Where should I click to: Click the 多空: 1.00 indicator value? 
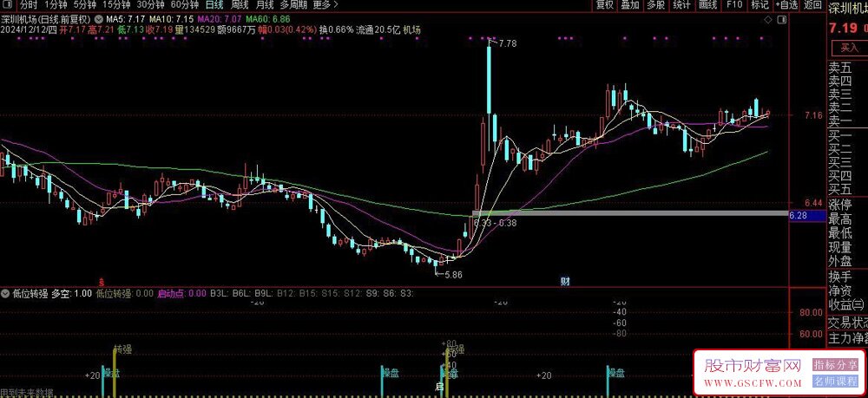pyautogui.click(x=71, y=293)
